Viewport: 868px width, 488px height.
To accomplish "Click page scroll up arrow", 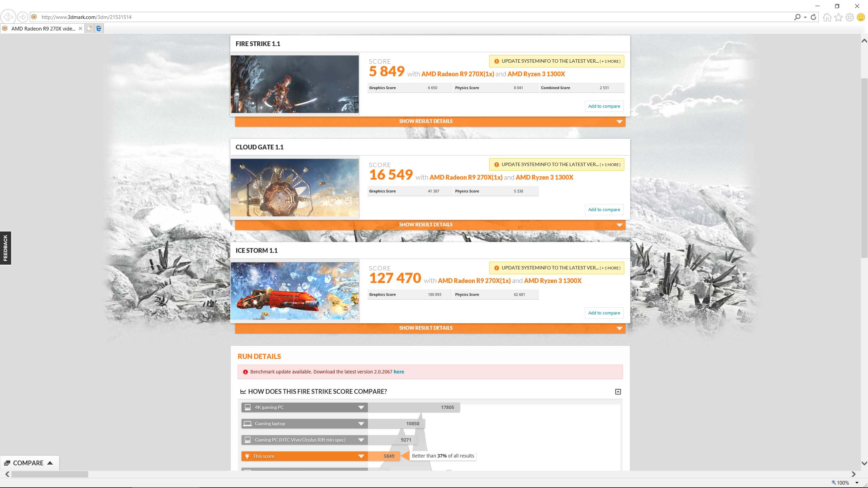I will point(864,41).
